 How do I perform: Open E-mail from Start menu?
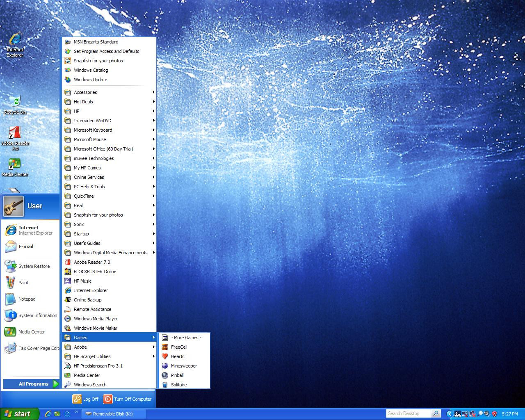click(30, 247)
